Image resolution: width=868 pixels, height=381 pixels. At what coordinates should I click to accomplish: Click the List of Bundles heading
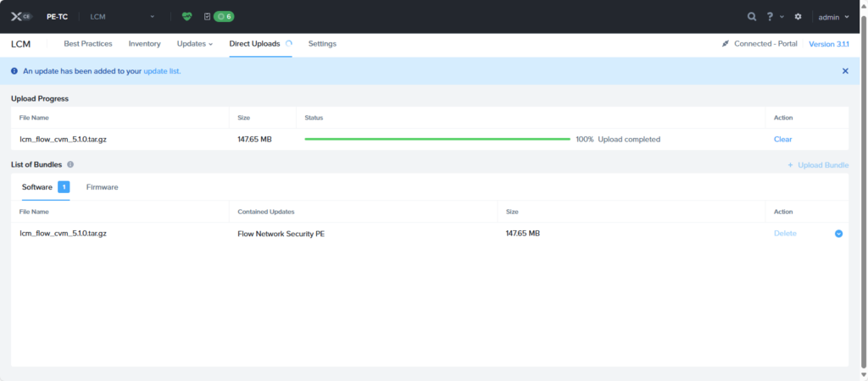[x=36, y=165]
